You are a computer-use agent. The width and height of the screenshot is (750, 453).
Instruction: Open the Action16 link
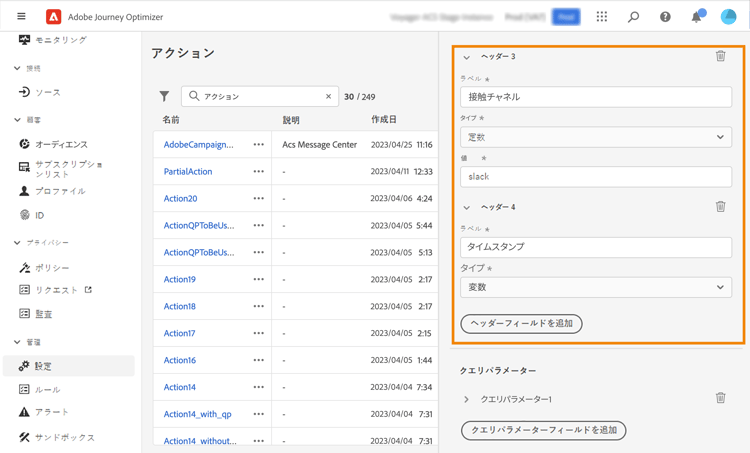click(x=180, y=360)
